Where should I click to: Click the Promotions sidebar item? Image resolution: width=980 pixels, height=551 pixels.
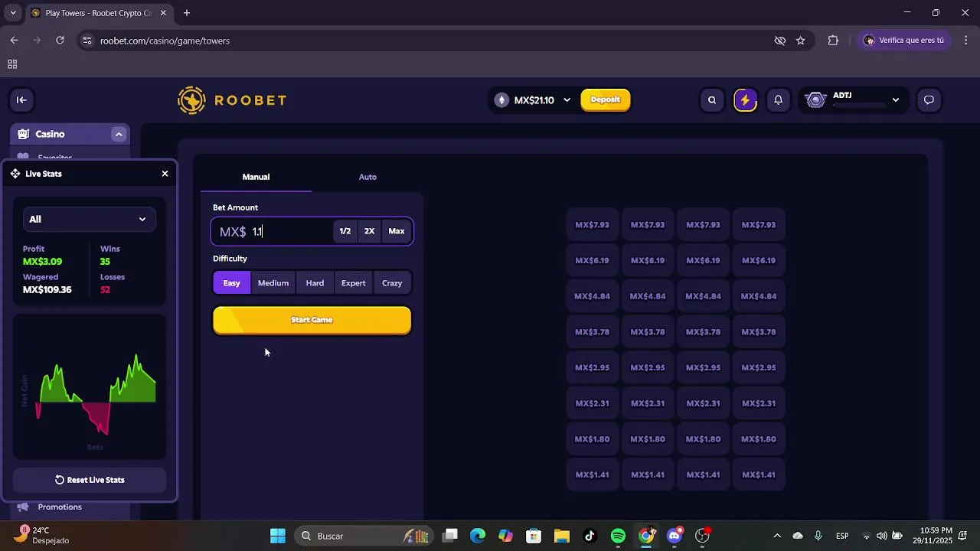pyautogui.click(x=60, y=507)
